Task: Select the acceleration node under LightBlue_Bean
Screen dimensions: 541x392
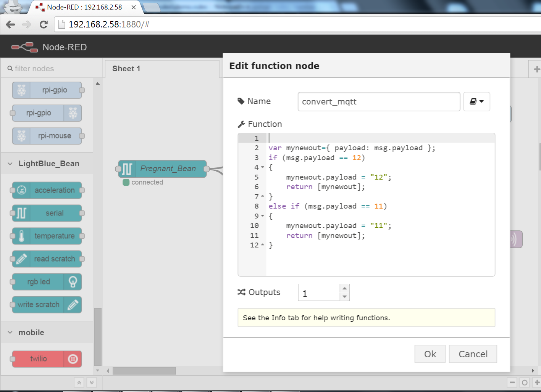Action: click(47, 190)
